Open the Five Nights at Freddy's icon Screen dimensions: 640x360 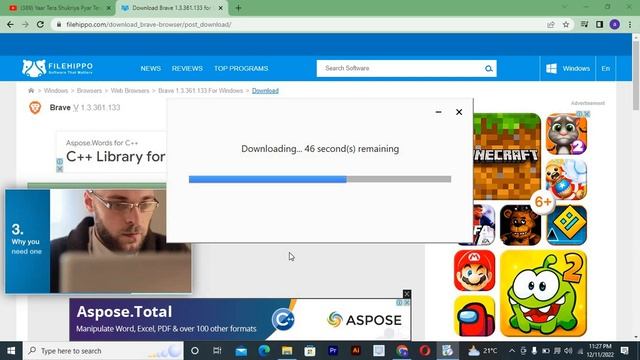[520, 225]
